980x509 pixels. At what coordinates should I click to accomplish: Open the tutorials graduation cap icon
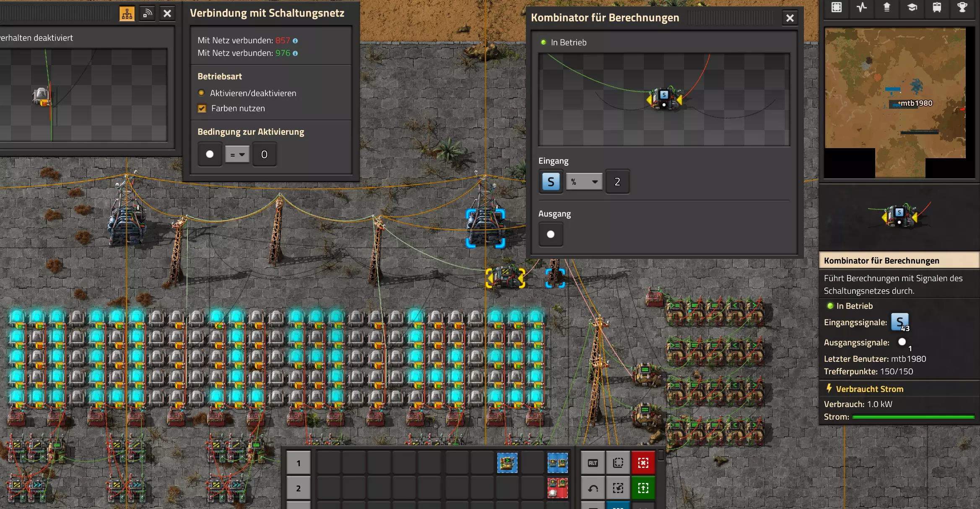(x=912, y=7)
